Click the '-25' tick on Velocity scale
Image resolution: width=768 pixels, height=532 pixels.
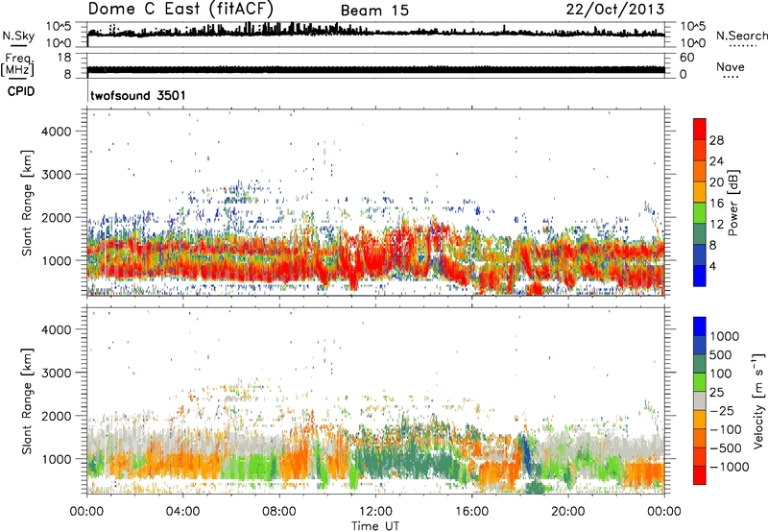pos(722,410)
